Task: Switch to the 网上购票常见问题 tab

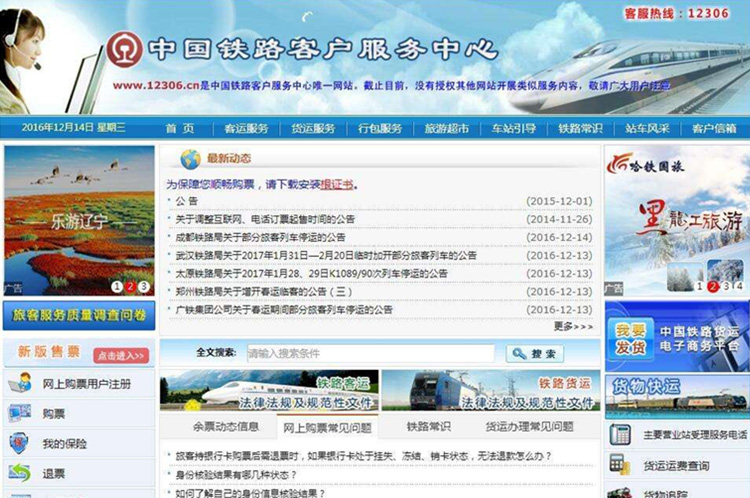Action: (x=327, y=427)
